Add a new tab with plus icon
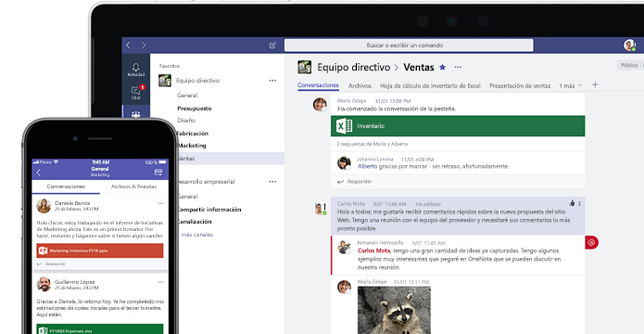The image size is (644, 334). point(595,84)
